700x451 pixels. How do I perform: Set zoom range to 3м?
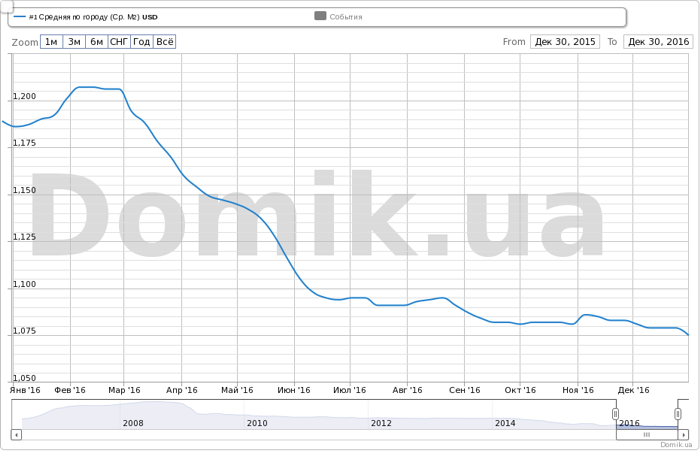[74, 42]
